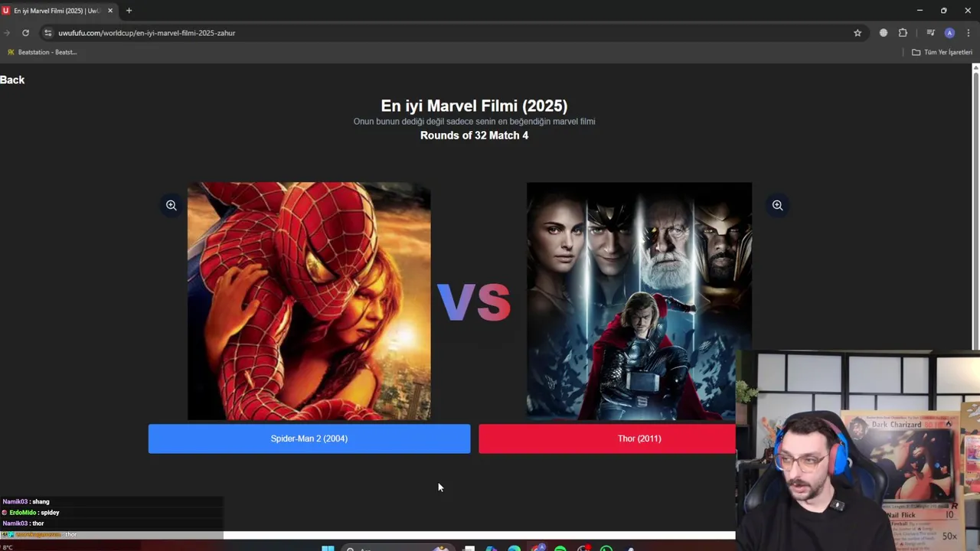Click the Spider-Man 2 poster image
This screenshot has width=980, height=551.
point(309,301)
